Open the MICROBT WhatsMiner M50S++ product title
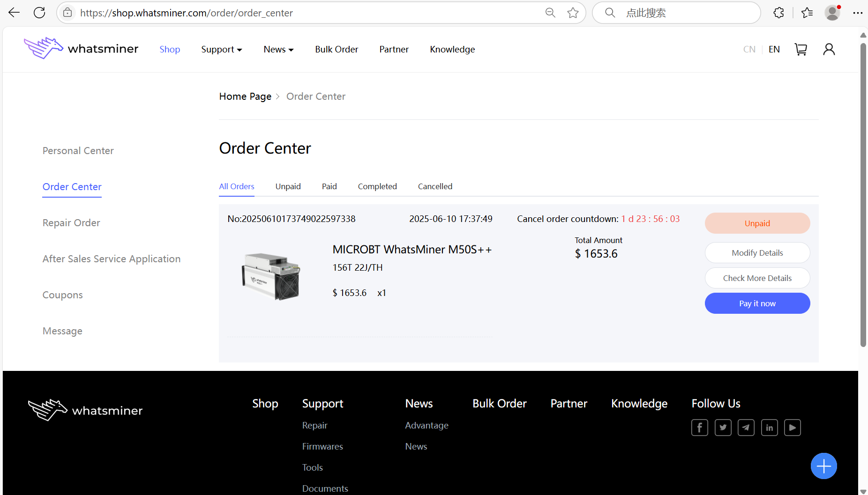868x495 pixels. coord(412,250)
